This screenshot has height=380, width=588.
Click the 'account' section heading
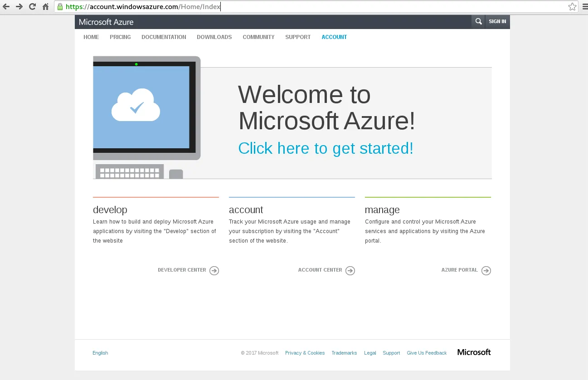246,210
